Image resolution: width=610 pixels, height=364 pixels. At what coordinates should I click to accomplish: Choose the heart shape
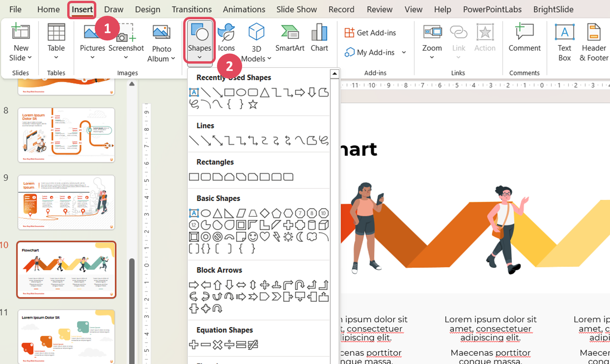265,237
